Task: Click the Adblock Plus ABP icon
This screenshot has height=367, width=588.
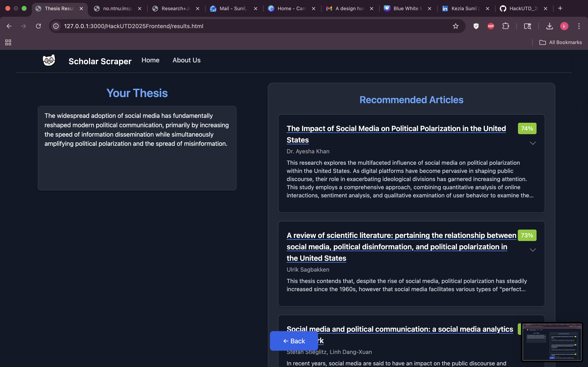Action: click(x=491, y=26)
